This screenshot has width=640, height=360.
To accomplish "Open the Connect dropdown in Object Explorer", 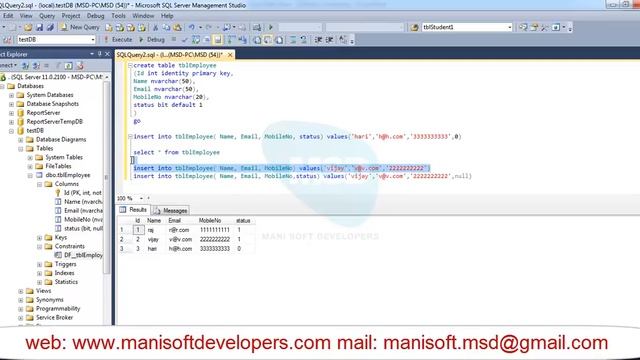I will pyautogui.click(x=9, y=66).
